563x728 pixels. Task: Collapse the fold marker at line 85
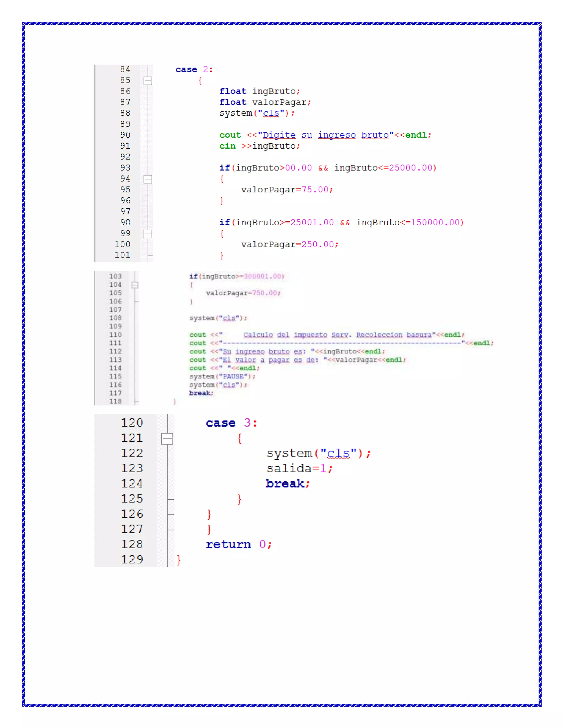coord(148,81)
